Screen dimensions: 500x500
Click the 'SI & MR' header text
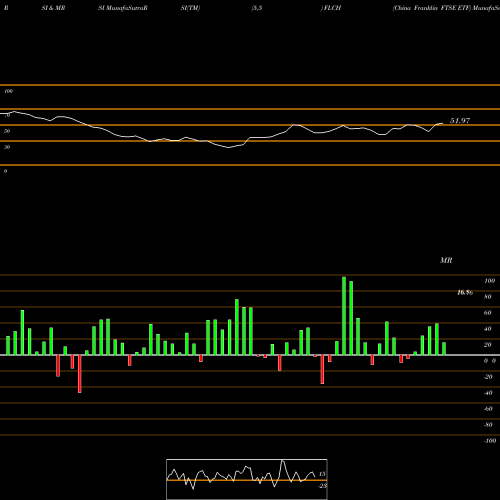53,8
